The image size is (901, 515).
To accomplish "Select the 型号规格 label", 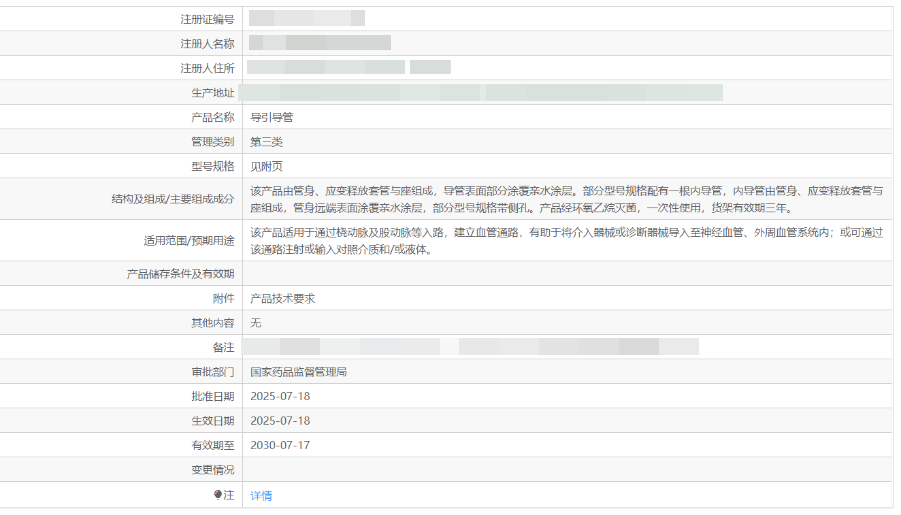I will 213,166.
